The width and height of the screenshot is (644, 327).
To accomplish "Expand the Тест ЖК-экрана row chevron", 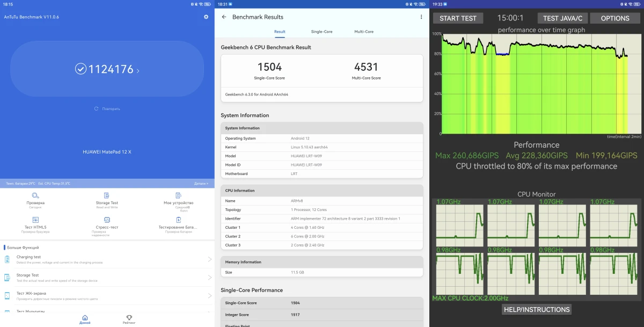I will click(x=209, y=296).
